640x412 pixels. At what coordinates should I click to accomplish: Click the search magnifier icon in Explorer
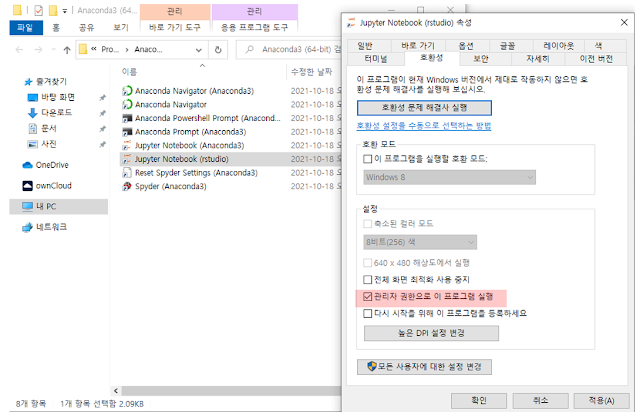click(x=249, y=49)
